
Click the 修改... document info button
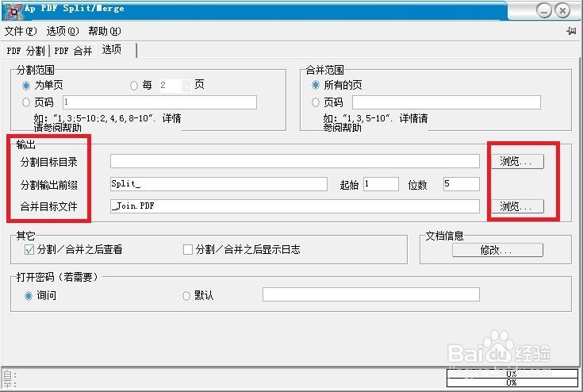[497, 250]
